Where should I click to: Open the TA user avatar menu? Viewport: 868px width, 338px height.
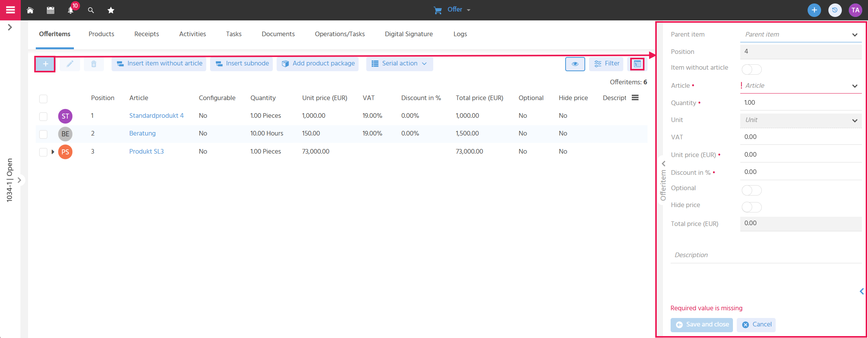point(855,10)
